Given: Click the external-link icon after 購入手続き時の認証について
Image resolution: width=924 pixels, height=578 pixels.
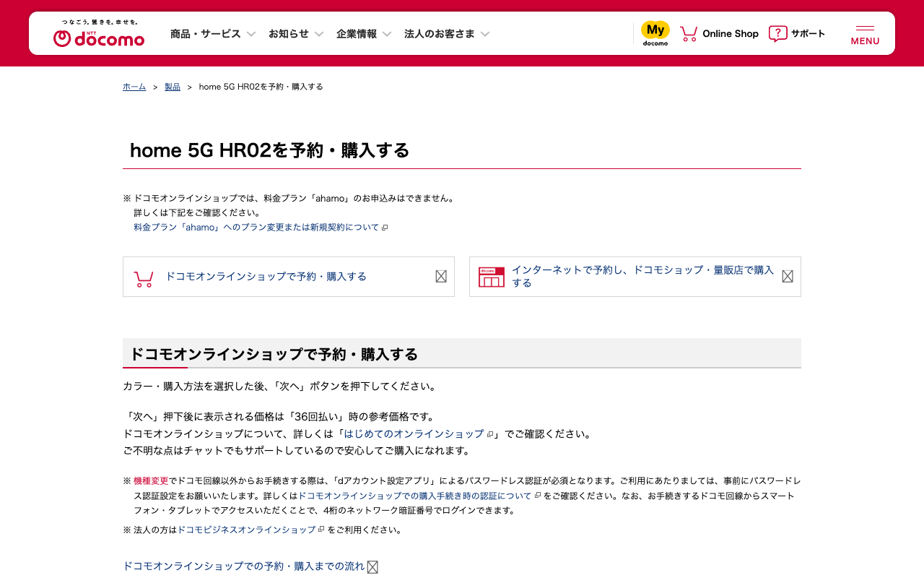Looking at the screenshot, I should 538,496.
